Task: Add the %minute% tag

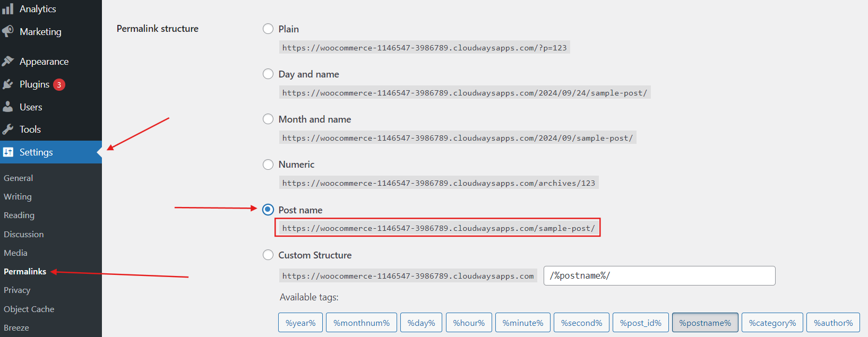Action: tap(523, 323)
